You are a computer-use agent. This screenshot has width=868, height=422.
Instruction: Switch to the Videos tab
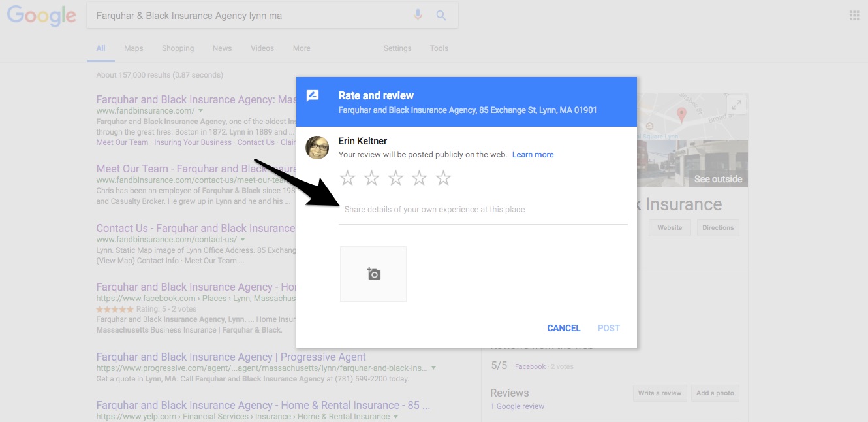[x=262, y=48]
